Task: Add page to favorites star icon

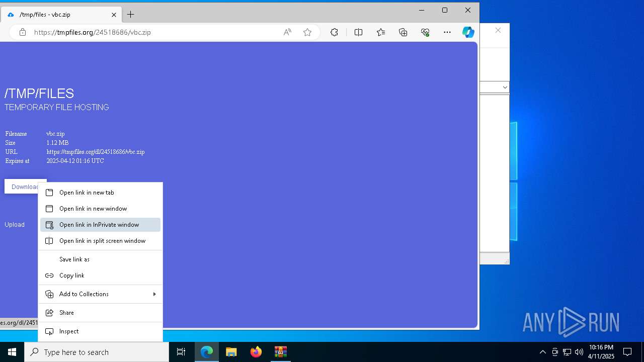Action: (307, 32)
